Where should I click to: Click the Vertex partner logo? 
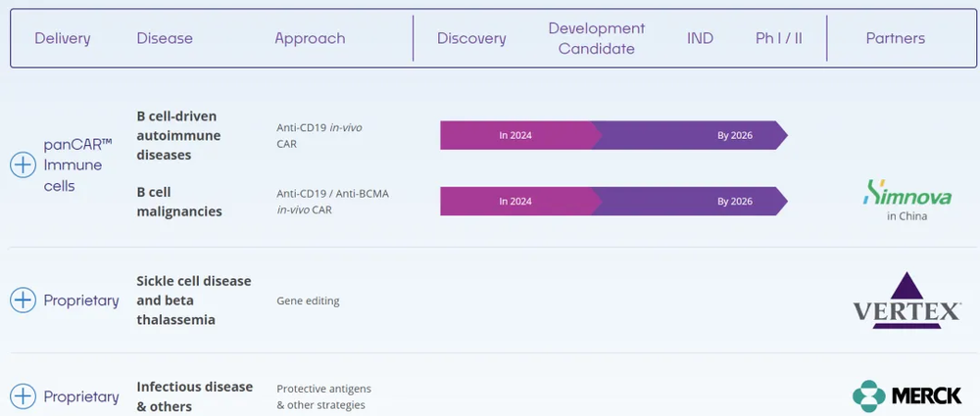point(906,300)
